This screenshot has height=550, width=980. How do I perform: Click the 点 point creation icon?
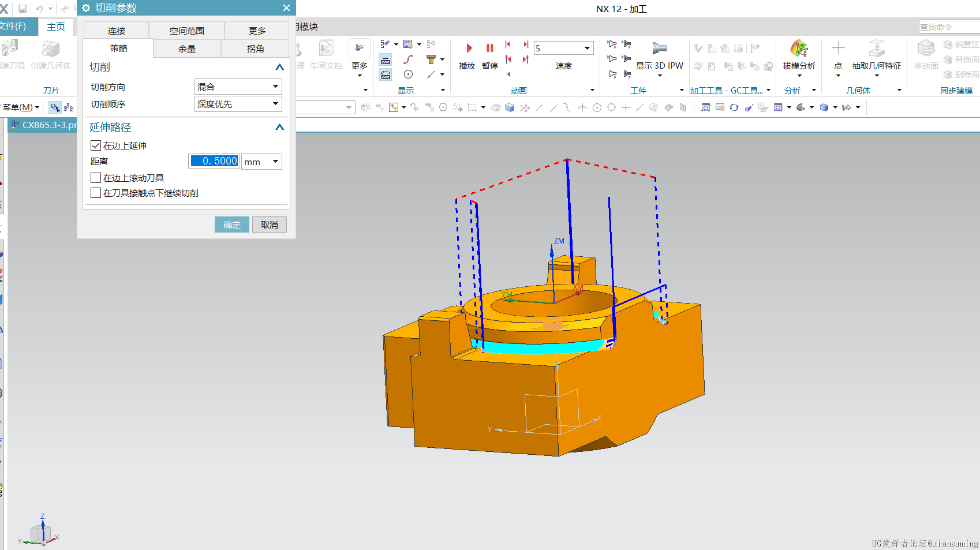tap(838, 48)
